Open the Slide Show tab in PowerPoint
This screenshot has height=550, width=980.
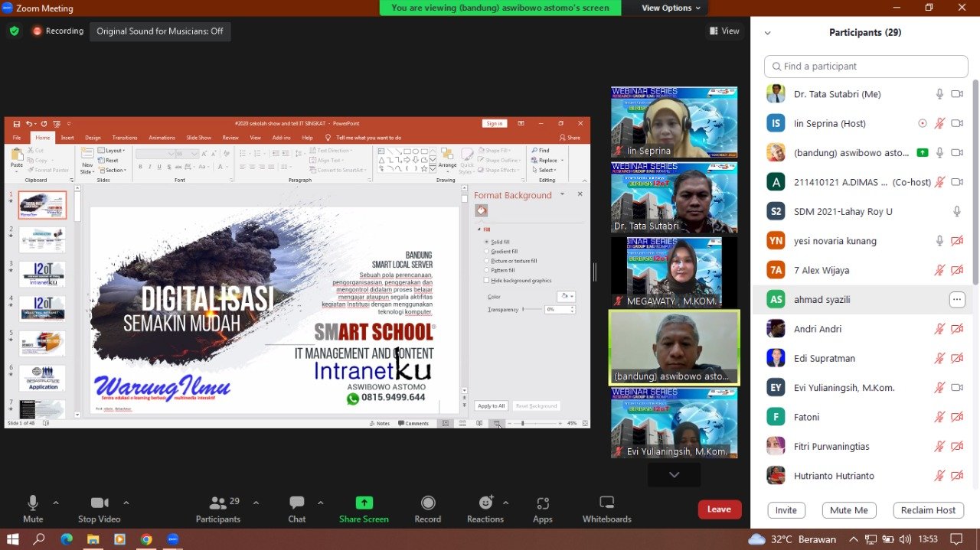click(198, 138)
